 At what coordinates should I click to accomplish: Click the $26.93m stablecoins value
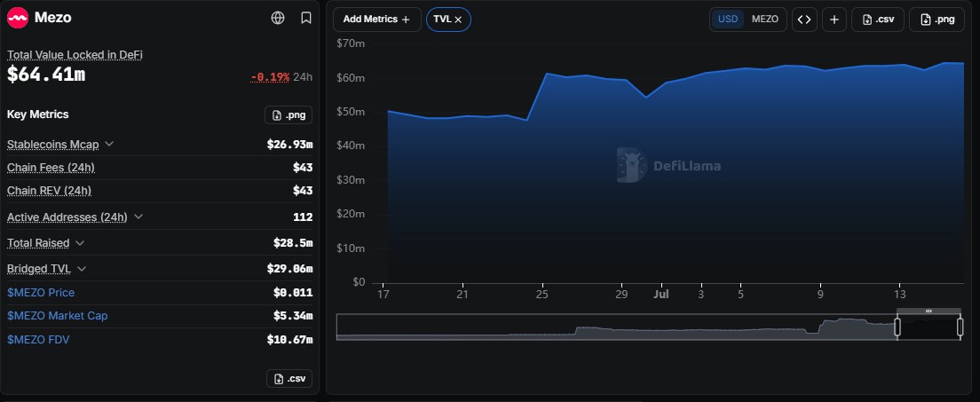(x=289, y=145)
